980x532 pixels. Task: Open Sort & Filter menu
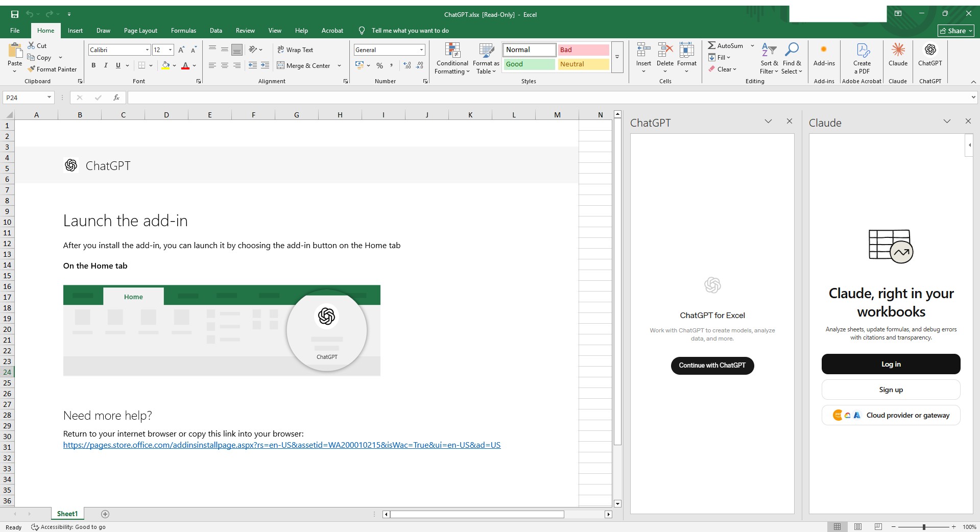point(769,58)
